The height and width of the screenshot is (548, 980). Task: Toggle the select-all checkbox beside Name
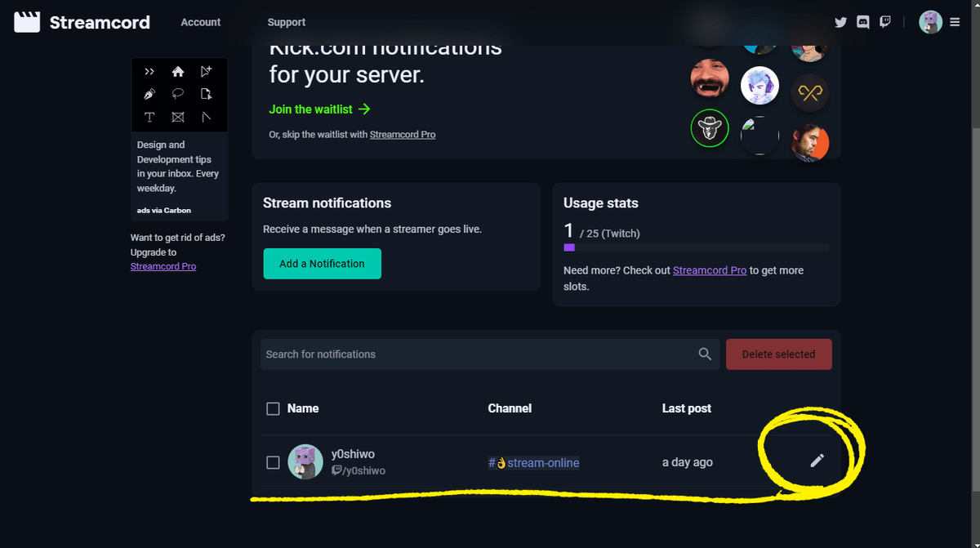tap(273, 408)
